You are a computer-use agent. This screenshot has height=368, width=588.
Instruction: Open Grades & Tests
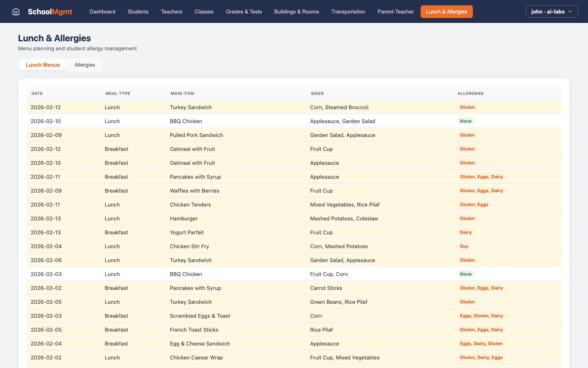click(x=244, y=11)
